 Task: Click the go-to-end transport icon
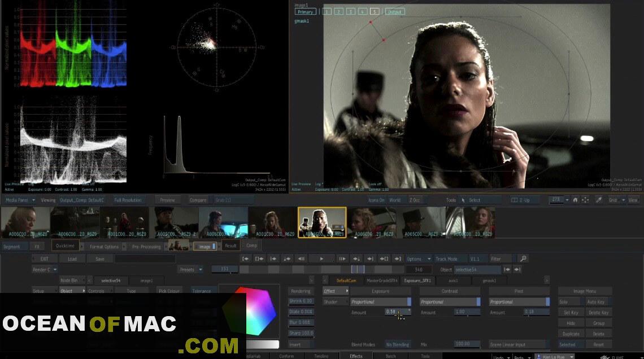(398, 259)
